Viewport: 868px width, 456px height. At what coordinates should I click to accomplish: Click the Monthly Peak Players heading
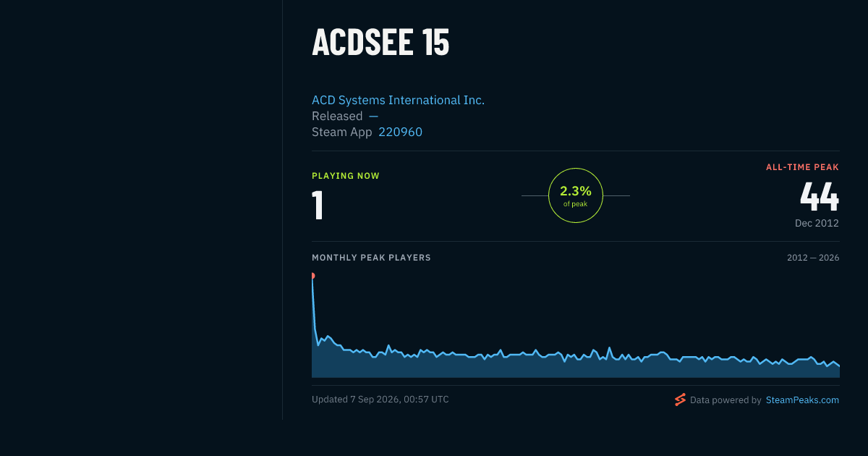pyautogui.click(x=371, y=258)
